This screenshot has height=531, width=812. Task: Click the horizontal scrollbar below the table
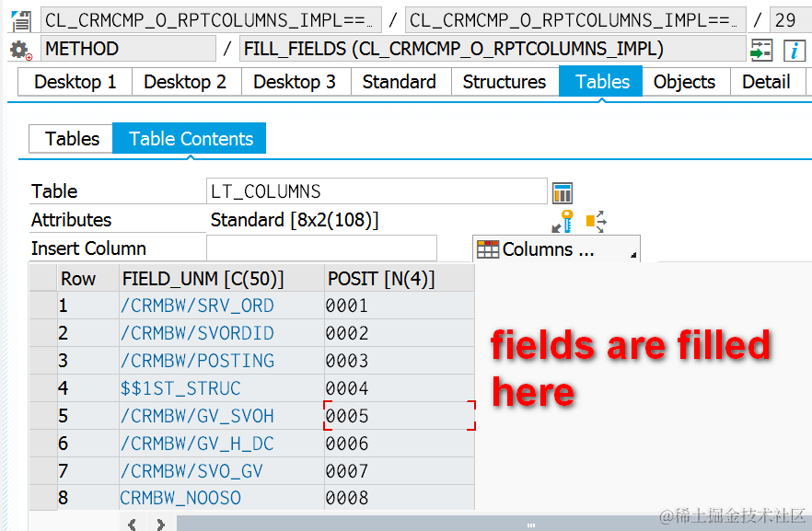click(x=494, y=524)
